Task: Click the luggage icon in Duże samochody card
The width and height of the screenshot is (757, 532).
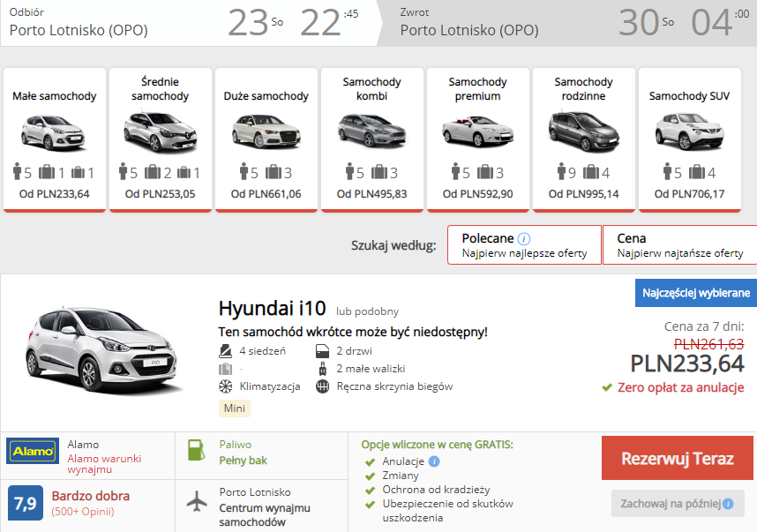Action: pos(274,171)
